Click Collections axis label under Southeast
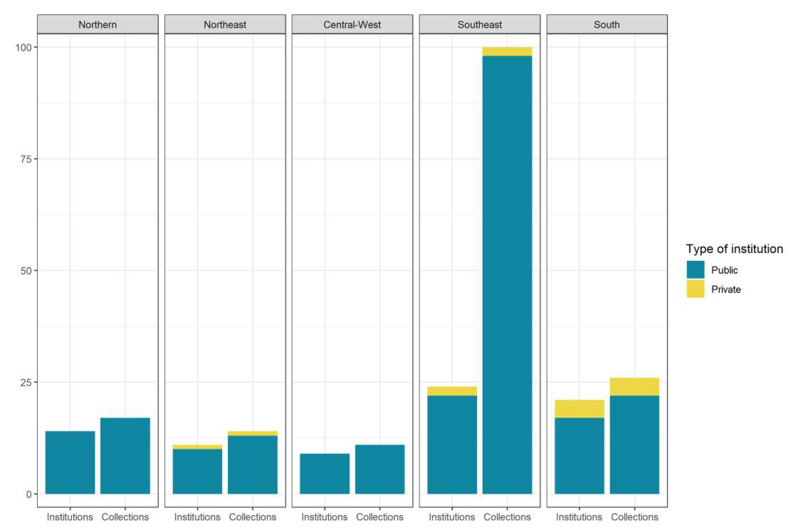This screenshot has width=790, height=532. click(507, 517)
